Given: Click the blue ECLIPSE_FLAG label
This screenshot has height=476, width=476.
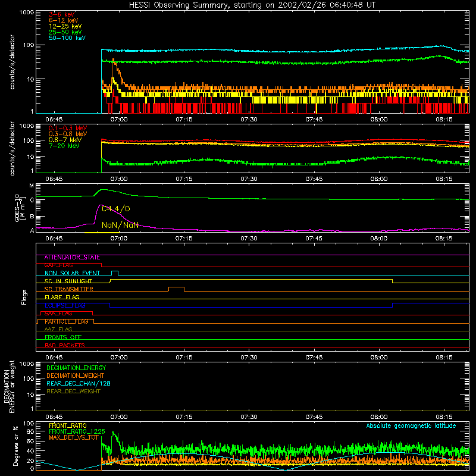Looking at the screenshot, I should coord(65,305).
